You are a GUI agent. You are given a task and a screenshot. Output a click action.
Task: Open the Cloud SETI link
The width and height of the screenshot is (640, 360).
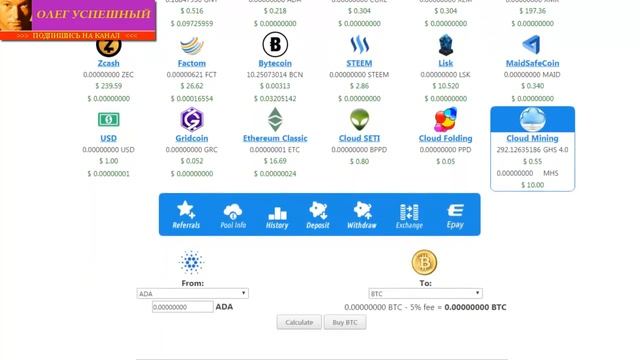360,138
